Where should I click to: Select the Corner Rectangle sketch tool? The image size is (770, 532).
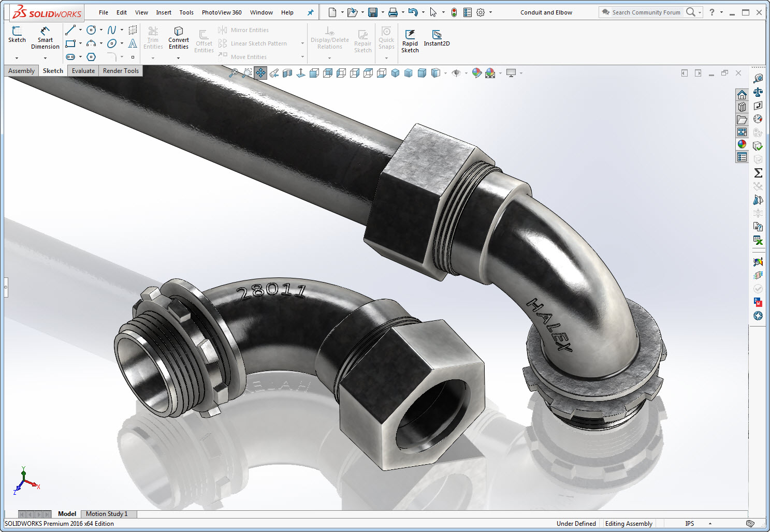(70, 43)
